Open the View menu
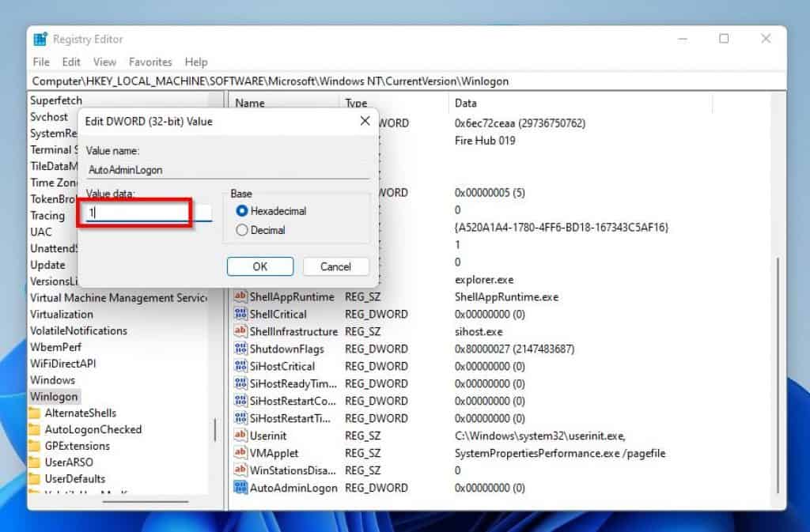Screen dimensions: 810x532 coord(104,62)
